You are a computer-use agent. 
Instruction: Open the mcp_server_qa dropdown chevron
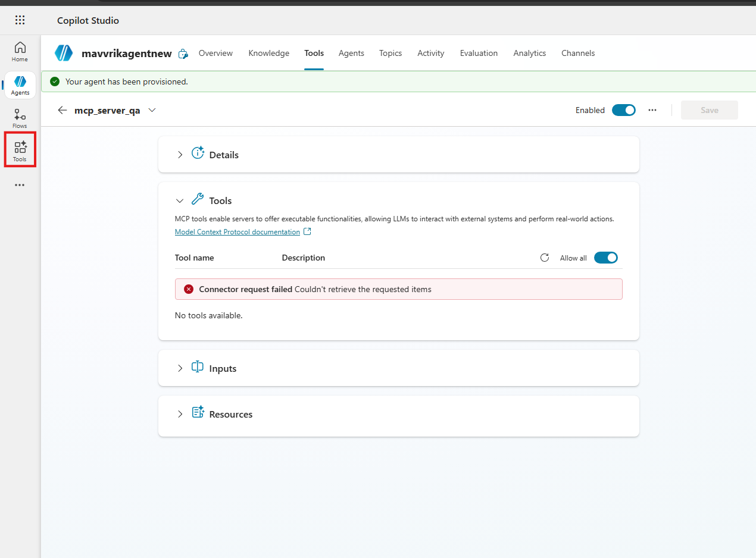pyautogui.click(x=152, y=110)
